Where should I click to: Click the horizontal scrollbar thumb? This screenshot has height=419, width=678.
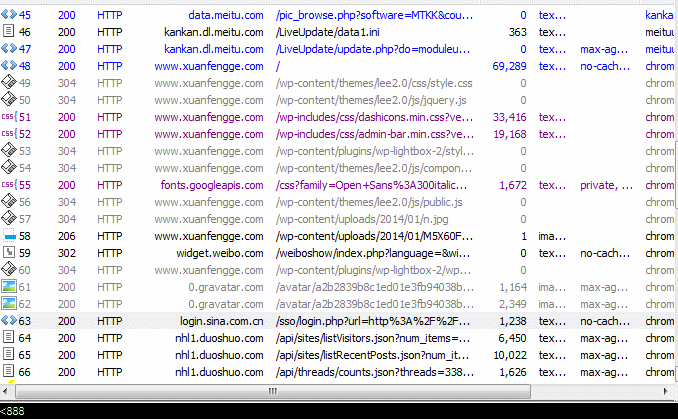273,392
